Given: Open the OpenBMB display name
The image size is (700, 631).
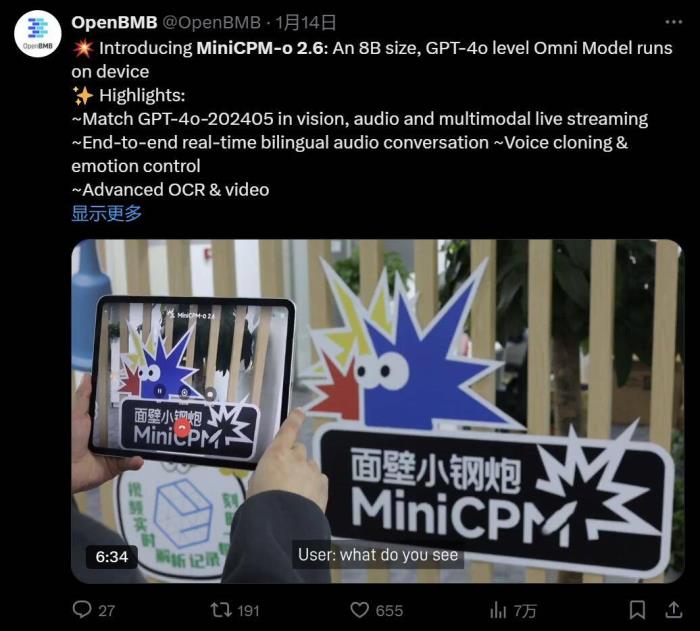Looking at the screenshot, I should tap(114, 22).
